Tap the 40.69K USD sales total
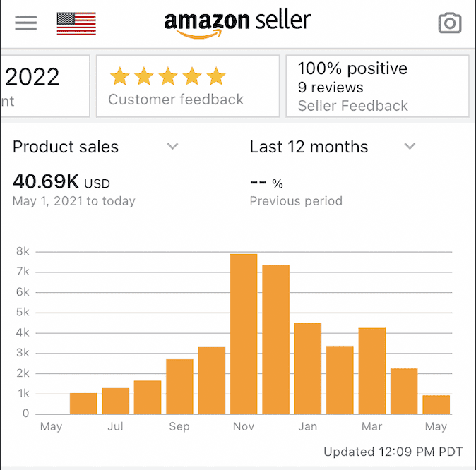 (61, 181)
